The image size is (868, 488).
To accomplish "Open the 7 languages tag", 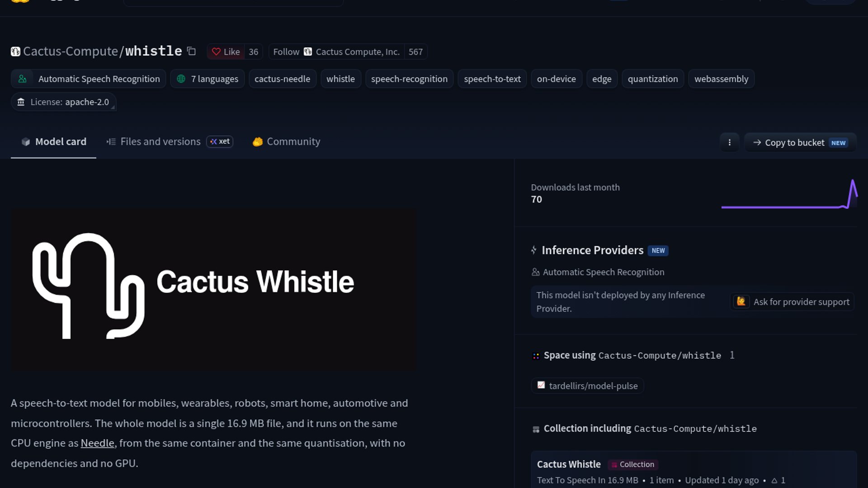I will pyautogui.click(x=208, y=79).
